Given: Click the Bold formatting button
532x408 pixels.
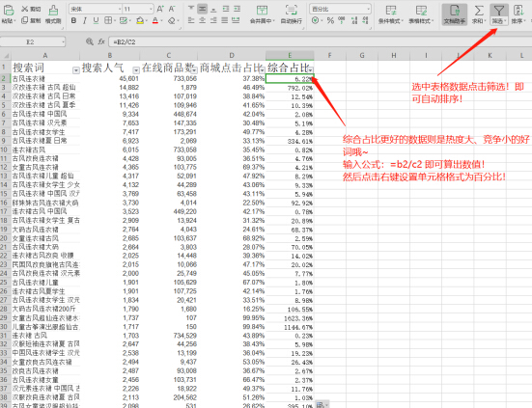Looking at the screenshot, I should click(73, 20).
